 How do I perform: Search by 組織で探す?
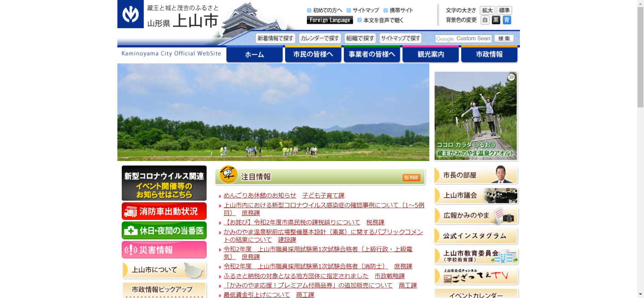(x=360, y=38)
